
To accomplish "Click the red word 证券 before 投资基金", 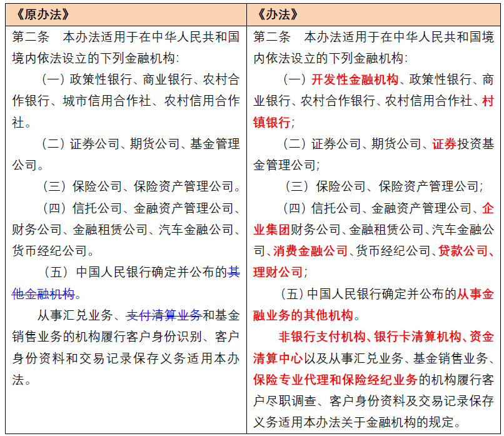I will tap(444, 144).
